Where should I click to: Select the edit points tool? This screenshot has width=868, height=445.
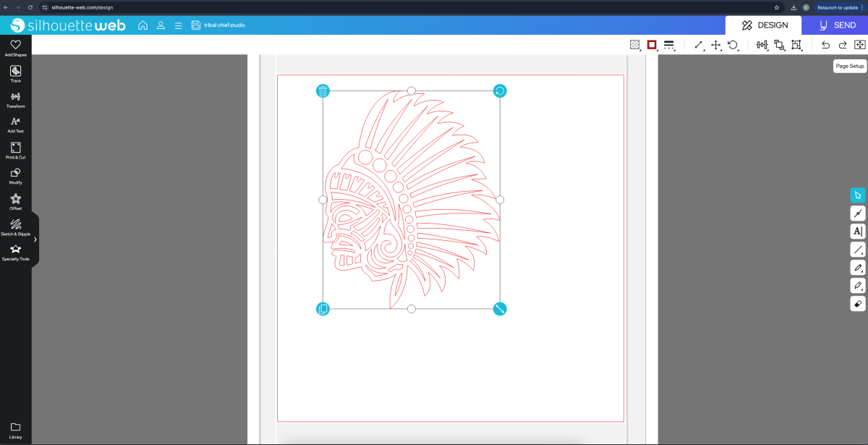click(x=858, y=213)
